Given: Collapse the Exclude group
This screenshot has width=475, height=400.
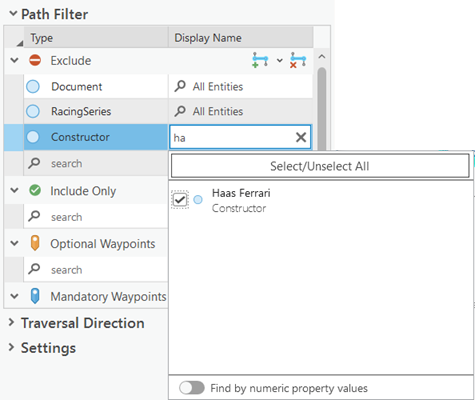Looking at the screenshot, I should pyautogui.click(x=14, y=60).
